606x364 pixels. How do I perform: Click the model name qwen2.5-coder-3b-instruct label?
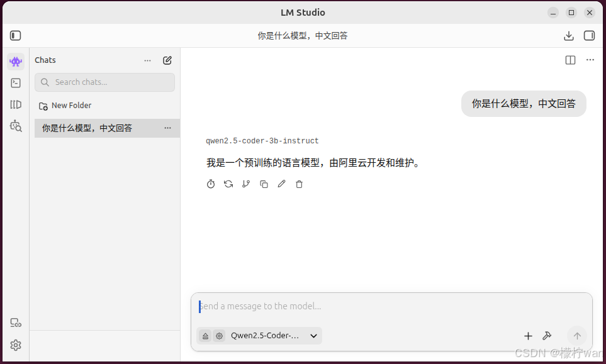(x=262, y=141)
